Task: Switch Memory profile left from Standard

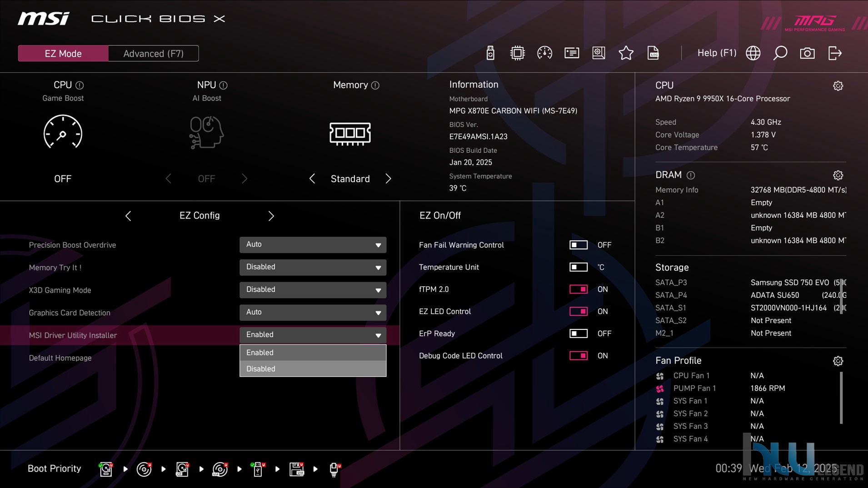Action: 312,179
